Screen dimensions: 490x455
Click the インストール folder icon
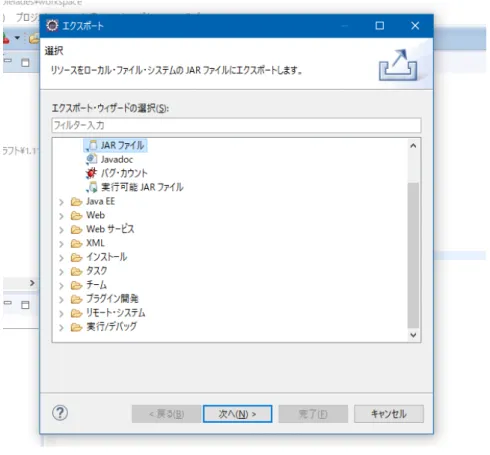coord(76,258)
